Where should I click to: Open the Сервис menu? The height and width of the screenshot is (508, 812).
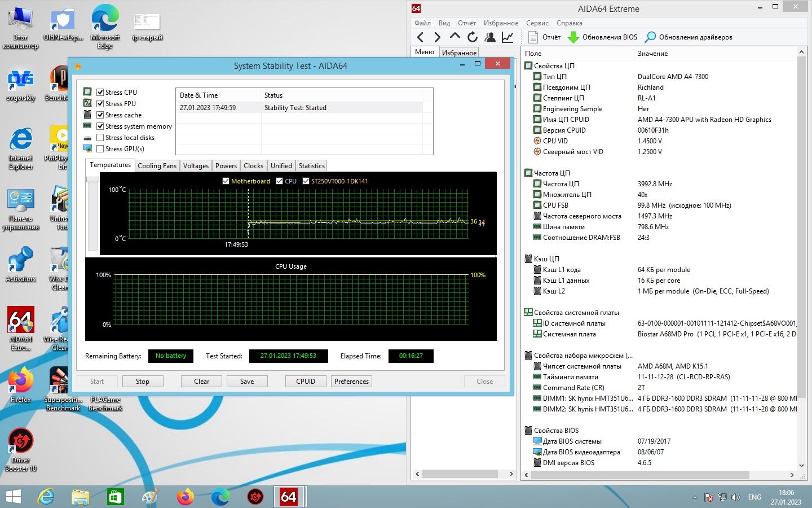pyautogui.click(x=537, y=23)
